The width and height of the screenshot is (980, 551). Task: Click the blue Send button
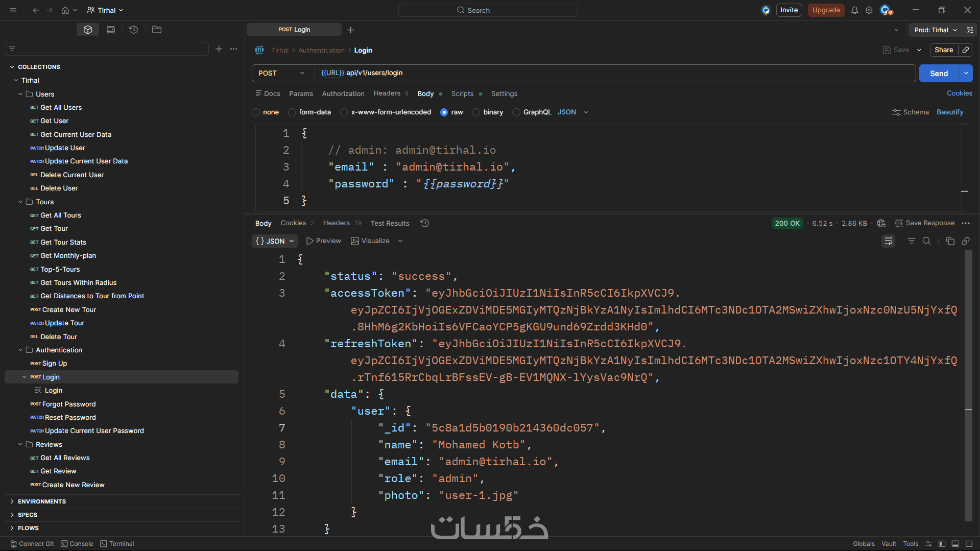tap(939, 73)
